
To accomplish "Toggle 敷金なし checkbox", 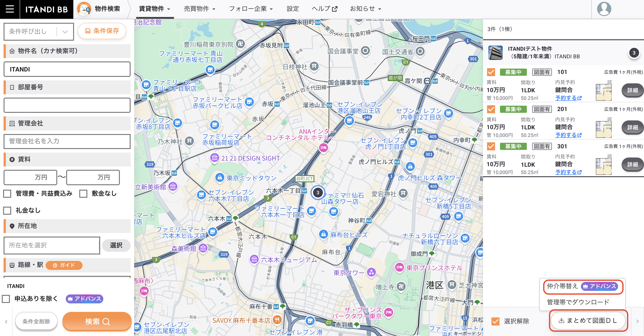I will pos(83,194).
